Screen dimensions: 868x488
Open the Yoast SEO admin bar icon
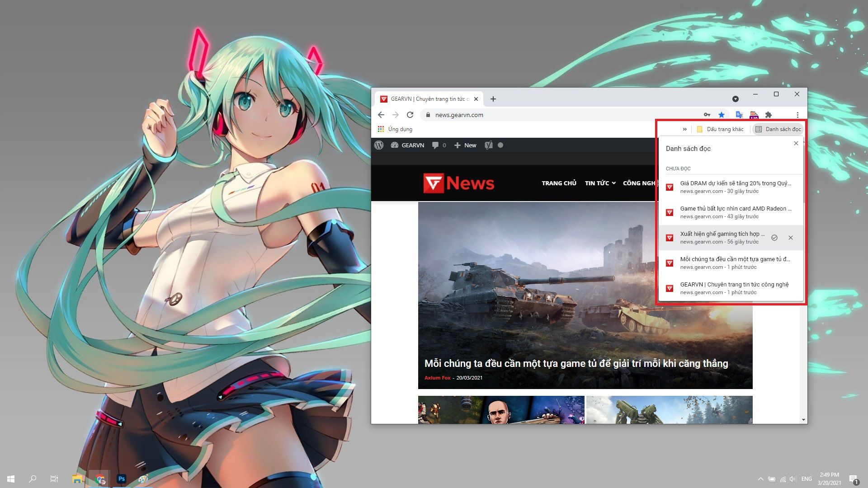[489, 145]
